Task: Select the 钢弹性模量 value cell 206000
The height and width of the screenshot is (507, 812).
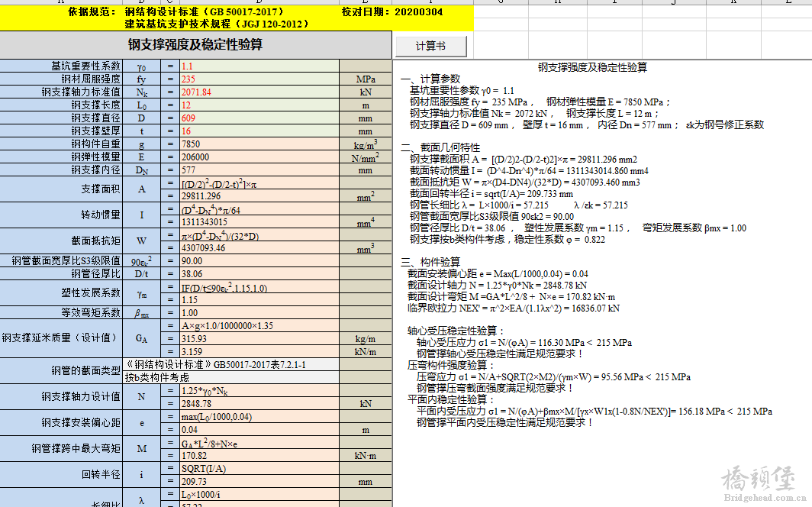Action: (259, 157)
